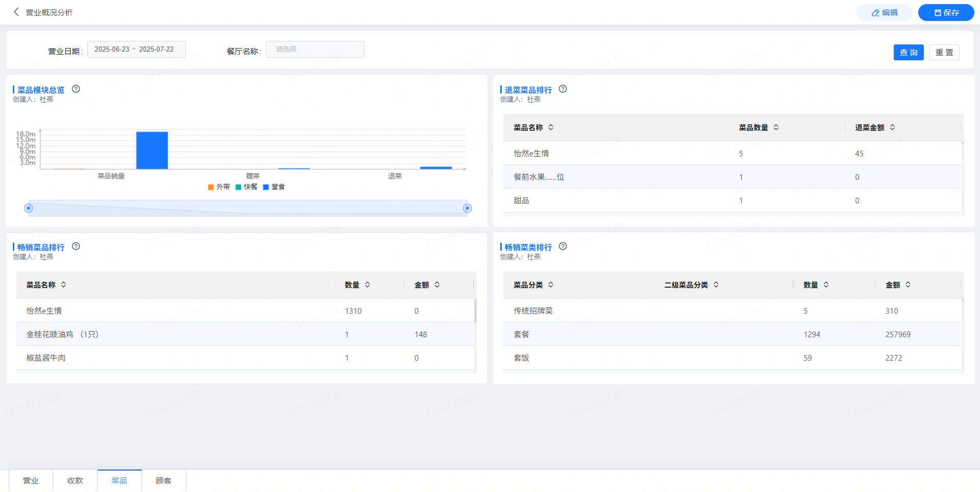Image resolution: width=980 pixels, height=492 pixels.
Task: Click the chart zoom slider's right handle
Action: click(467, 208)
